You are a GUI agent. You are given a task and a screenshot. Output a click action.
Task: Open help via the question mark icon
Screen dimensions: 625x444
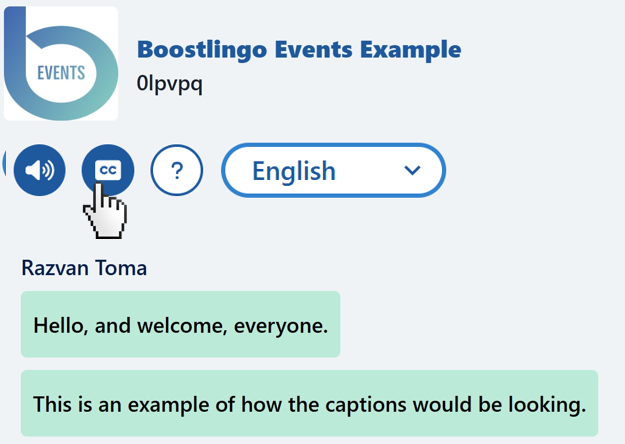[177, 170]
